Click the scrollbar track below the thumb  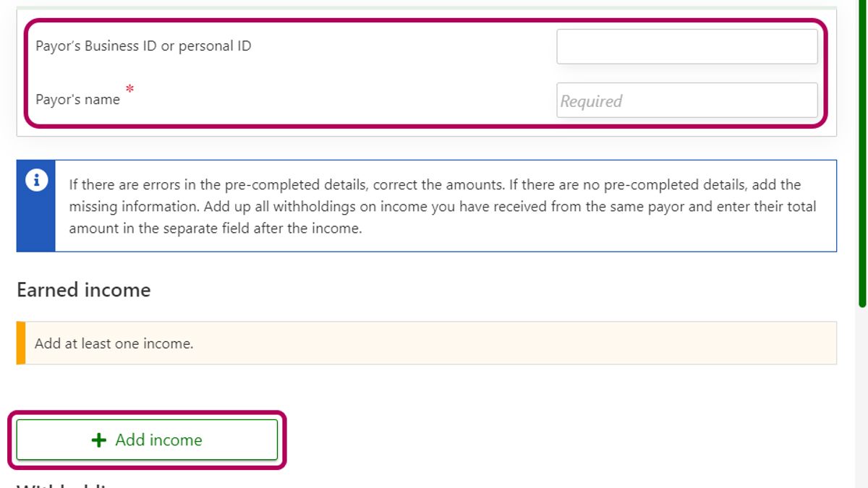tap(862, 398)
